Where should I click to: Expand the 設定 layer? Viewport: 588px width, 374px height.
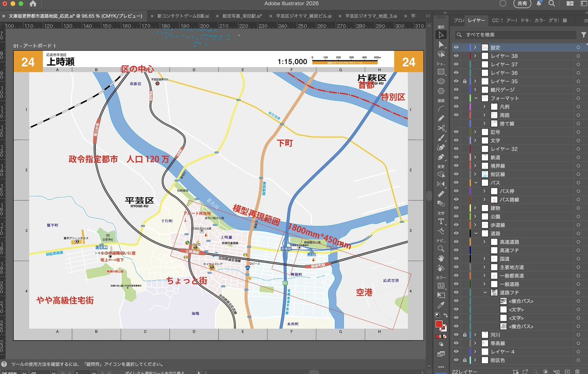(x=475, y=48)
